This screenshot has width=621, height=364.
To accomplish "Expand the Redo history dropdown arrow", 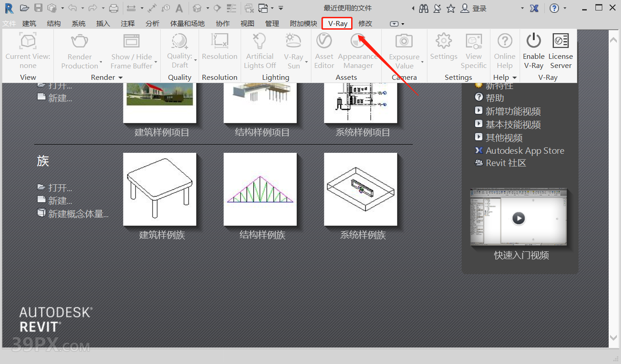I will coord(103,8).
